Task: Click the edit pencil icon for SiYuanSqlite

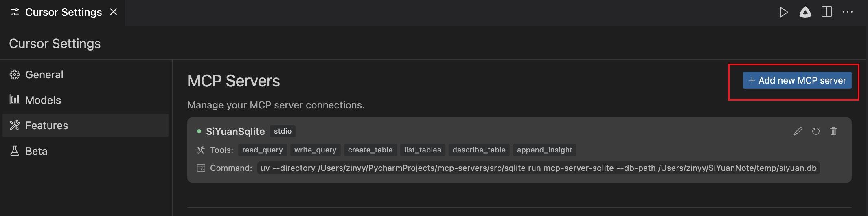Action: 798,131
